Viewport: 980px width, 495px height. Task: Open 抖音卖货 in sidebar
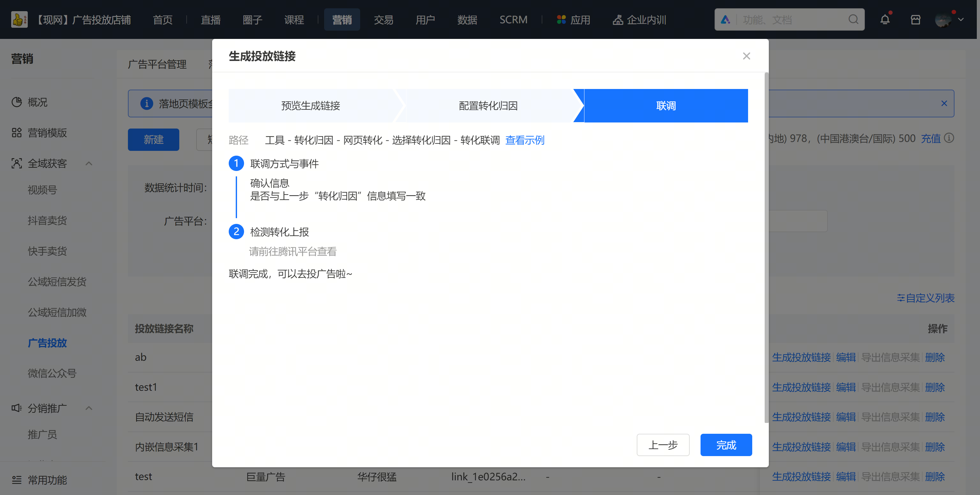click(47, 220)
